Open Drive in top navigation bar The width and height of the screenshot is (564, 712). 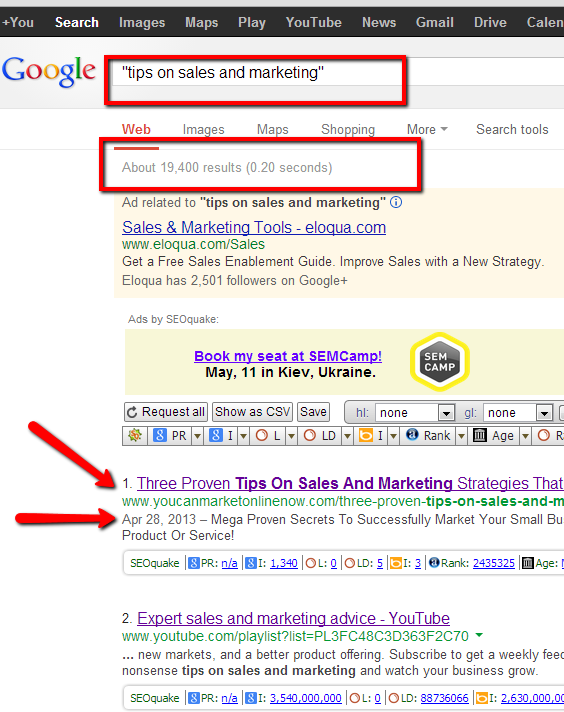pos(490,22)
